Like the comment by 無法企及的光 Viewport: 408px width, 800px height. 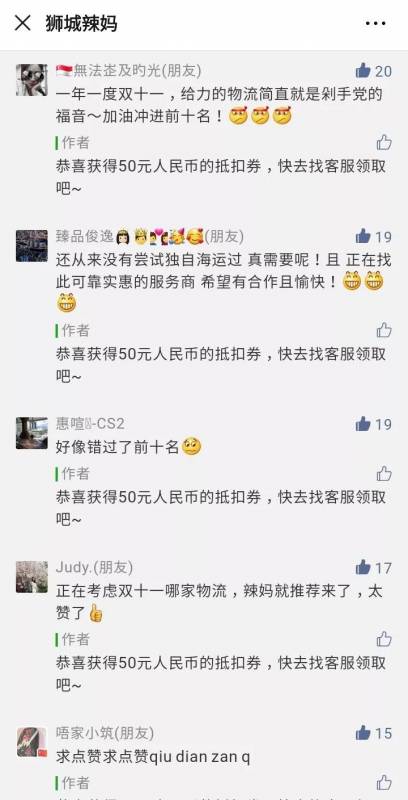[374, 71]
